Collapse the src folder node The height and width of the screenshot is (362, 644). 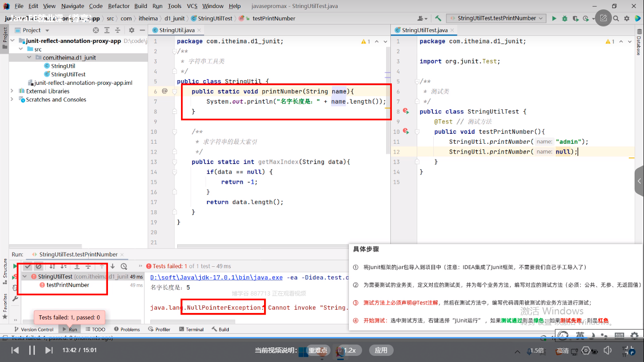pos(21,49)
